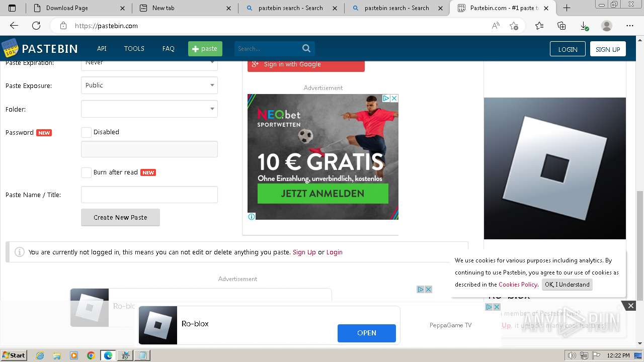The width and height of the screenshot is (644, 362).
Task: Click the browser address bar URL
Action: [106, 26]
